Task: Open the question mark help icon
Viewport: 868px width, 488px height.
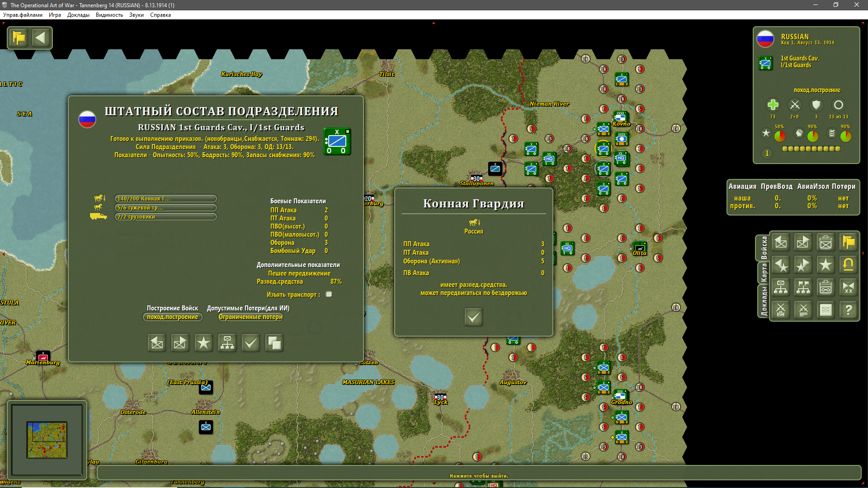Action: click(x=848, y=310)
